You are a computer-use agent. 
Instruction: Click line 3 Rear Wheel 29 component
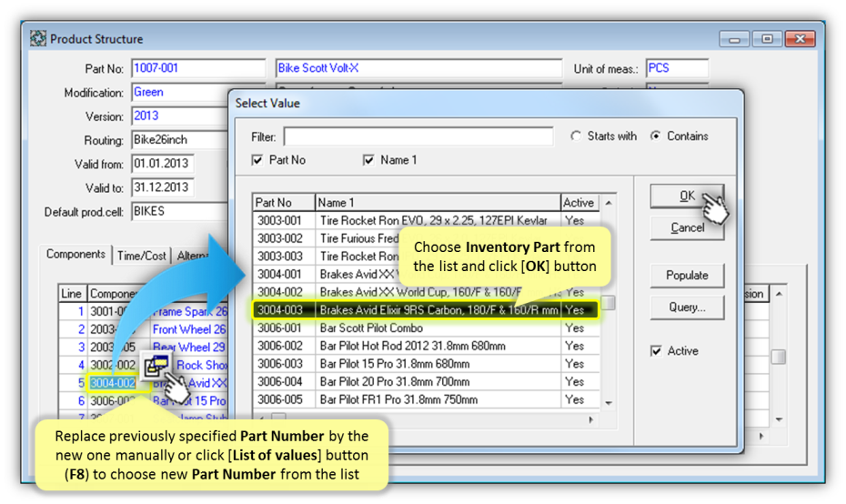pyautogui.click(x=189, y=348)
